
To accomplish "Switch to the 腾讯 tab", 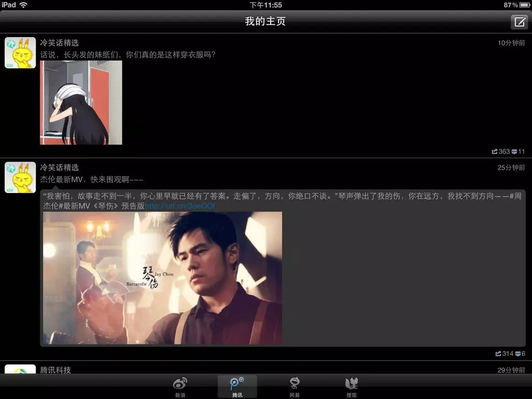I will 237,387.
